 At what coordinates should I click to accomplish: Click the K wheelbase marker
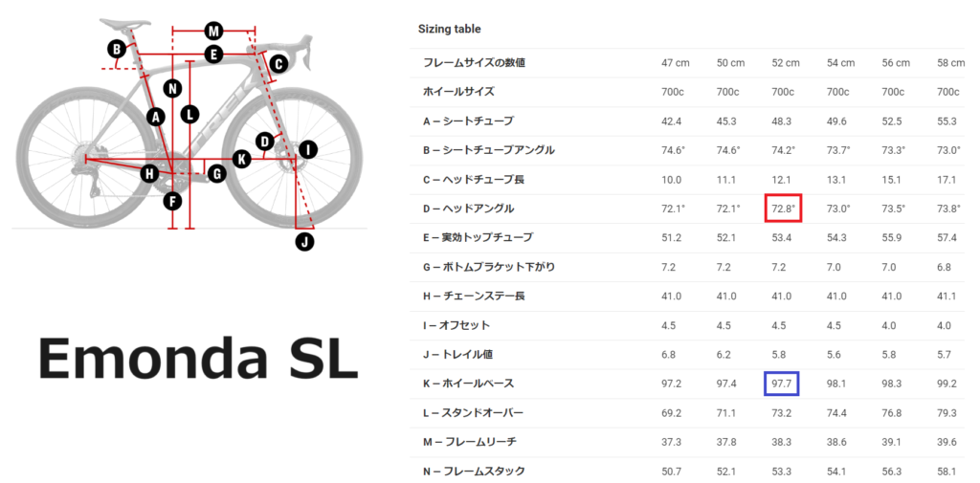tap(241, 158)
